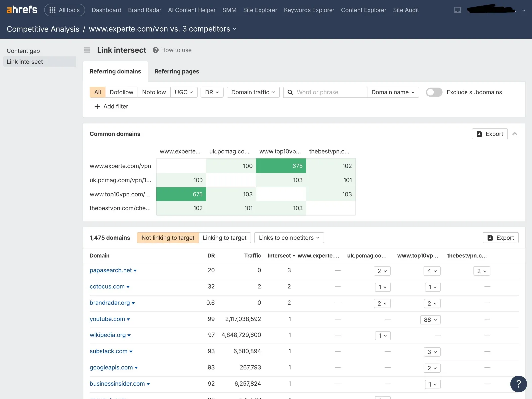This screenshot has height=399, width=532.
Task: Click the How to use help icon
Action: pyautogui.click(x=155, y=50)
